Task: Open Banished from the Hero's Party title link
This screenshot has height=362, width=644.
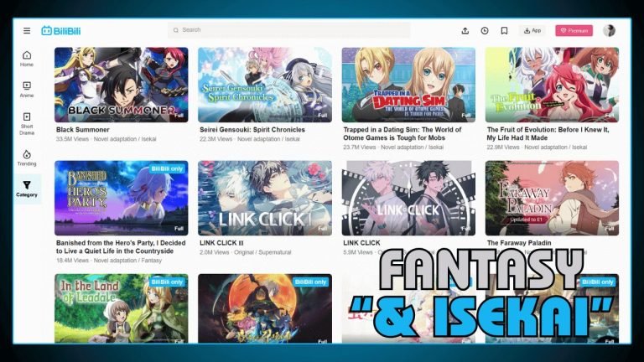Action: 122,247
